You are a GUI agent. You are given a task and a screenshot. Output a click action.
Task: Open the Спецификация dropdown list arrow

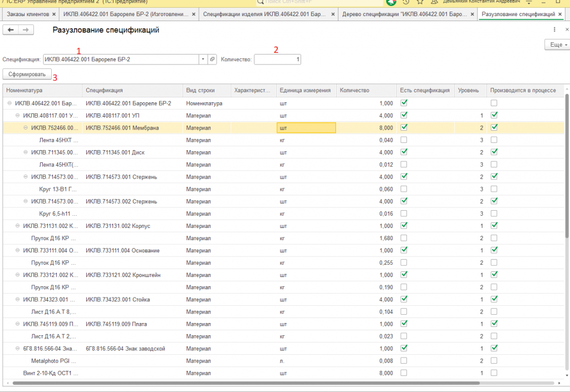pyautogui.click(x=203, y=59)
